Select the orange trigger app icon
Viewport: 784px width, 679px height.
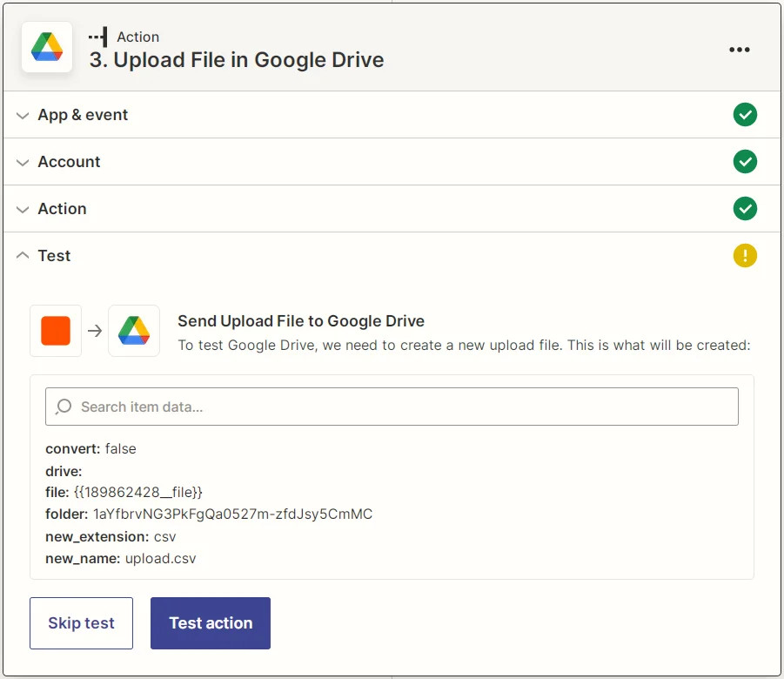tap(56, 331)
